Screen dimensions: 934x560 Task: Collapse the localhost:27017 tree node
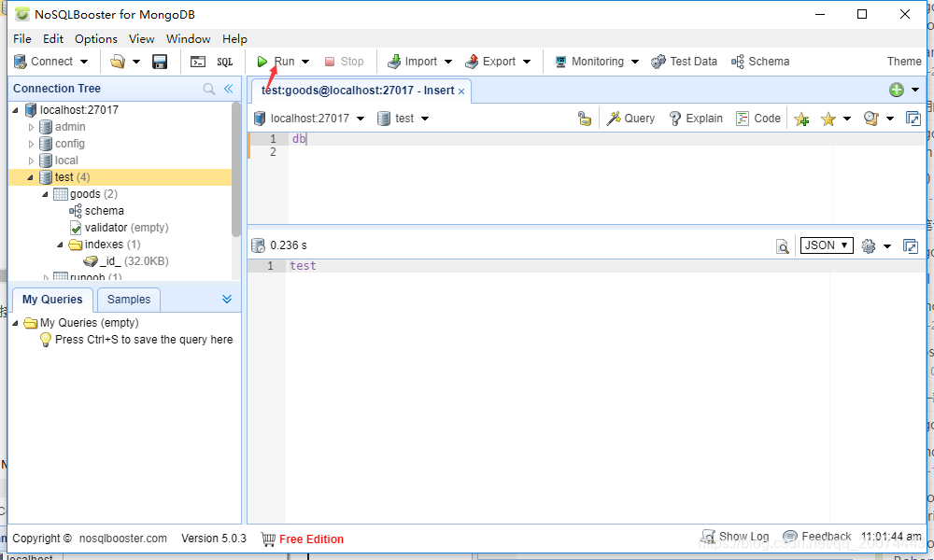[16, 110]
